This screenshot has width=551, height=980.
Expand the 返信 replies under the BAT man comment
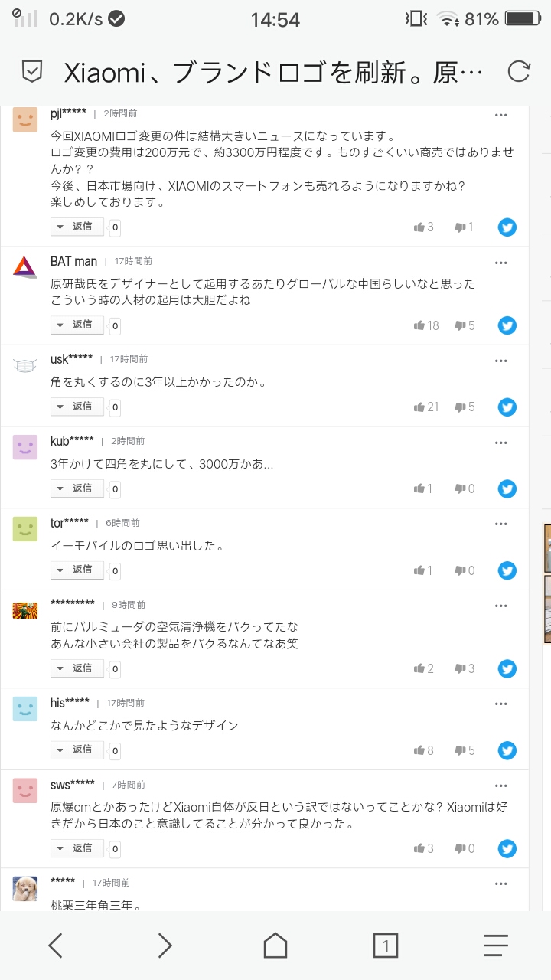[x=77, y=325]
